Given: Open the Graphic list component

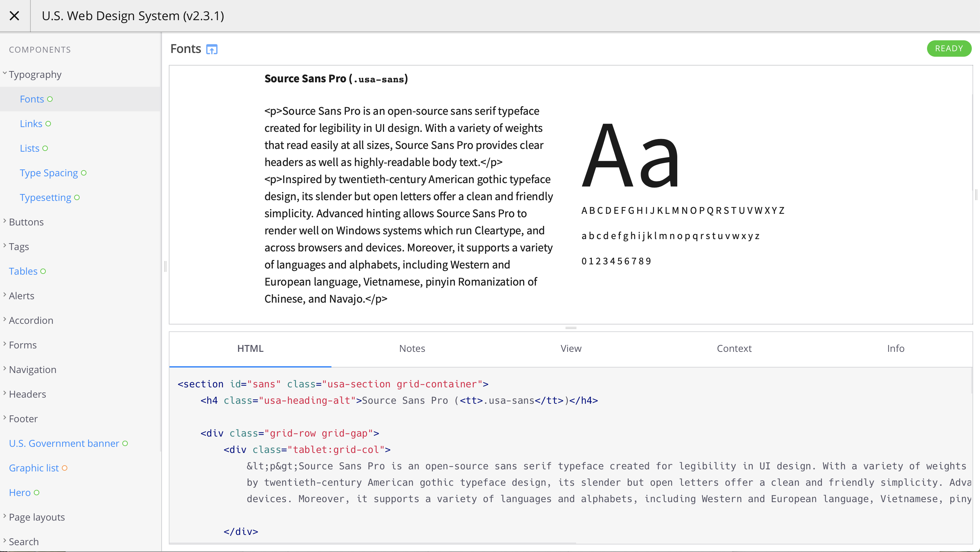Looking at the screenshot, I should [34, 468].
